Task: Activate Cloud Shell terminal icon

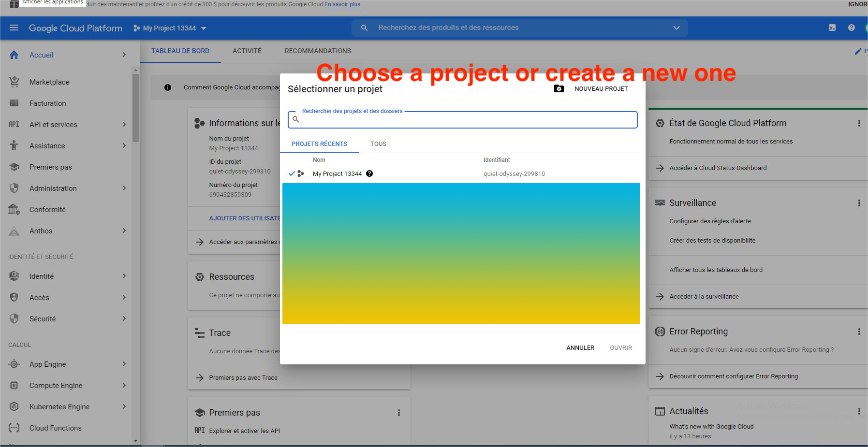Action: click(x=832, y=28)
